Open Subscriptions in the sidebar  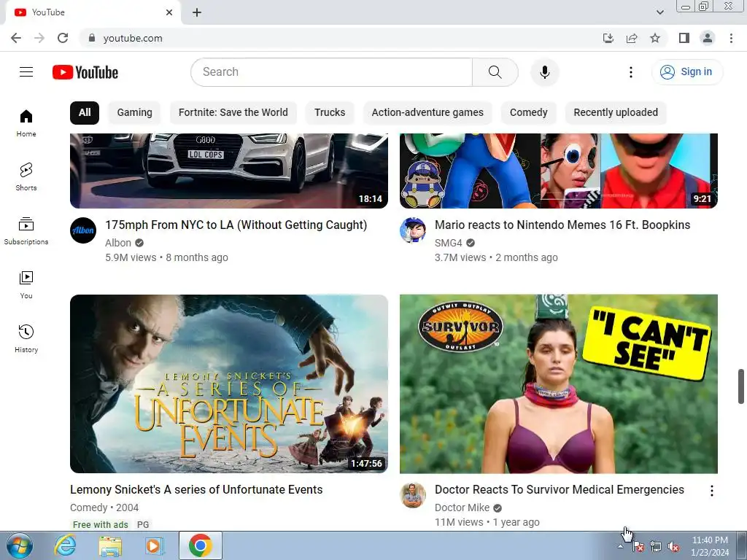pyautogui.click(x=26, y=231)
